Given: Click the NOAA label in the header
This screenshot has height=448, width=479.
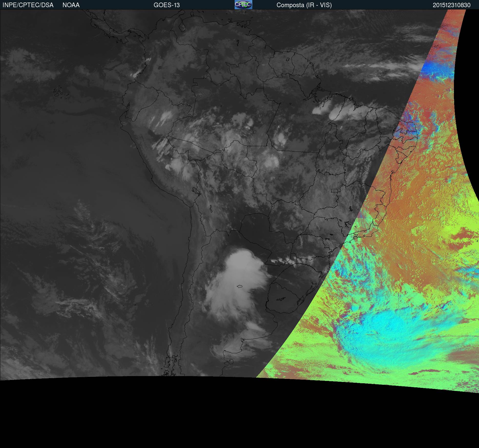Looking at the screenshot, I should pos(71,5).
